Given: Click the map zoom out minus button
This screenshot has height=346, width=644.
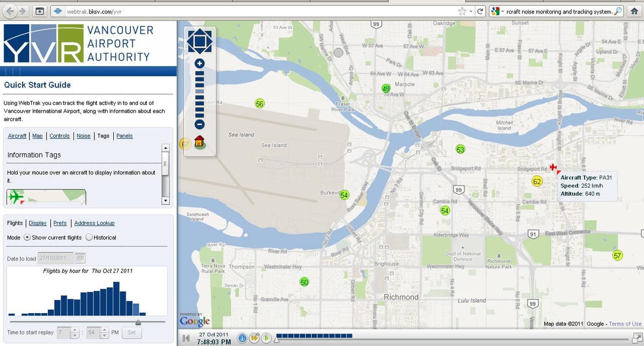Looking at the screenshot, I should click(200, 124).
